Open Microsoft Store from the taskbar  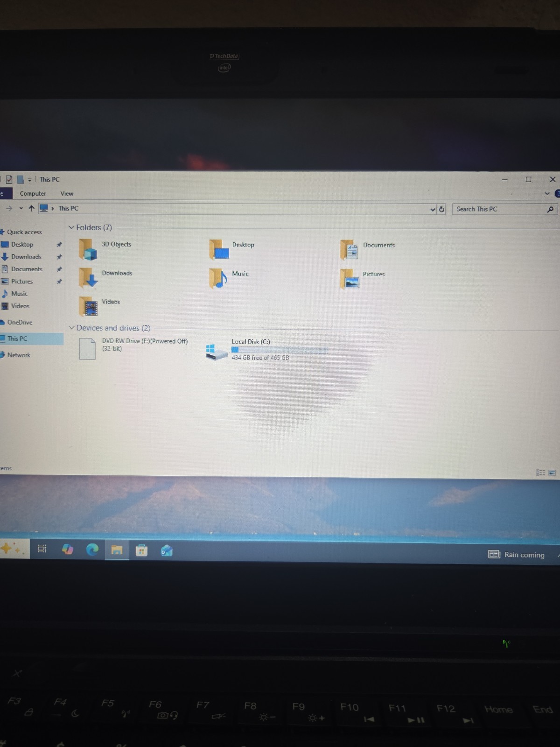141,551
